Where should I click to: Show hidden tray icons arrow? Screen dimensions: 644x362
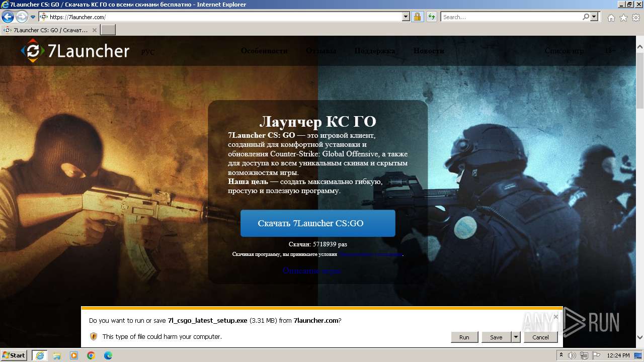[x=561, y=355]
